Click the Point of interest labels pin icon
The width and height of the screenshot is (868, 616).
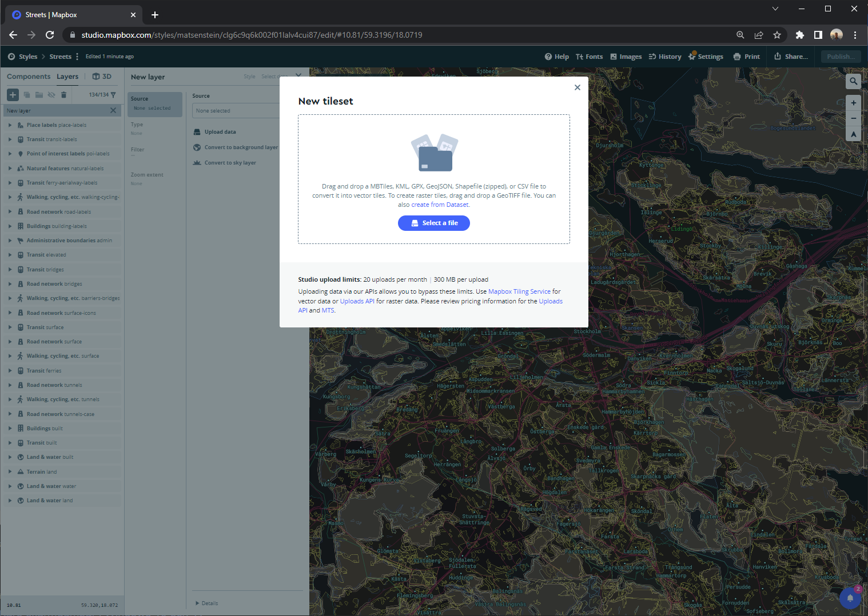(x=21, y=154)
